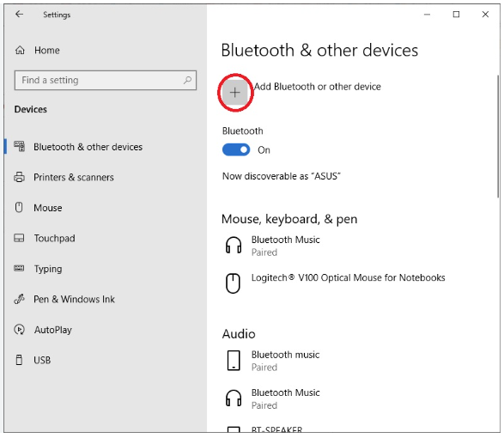
Task: Click the vertical scrollbar on the right
Action: (x=498, y=137)
